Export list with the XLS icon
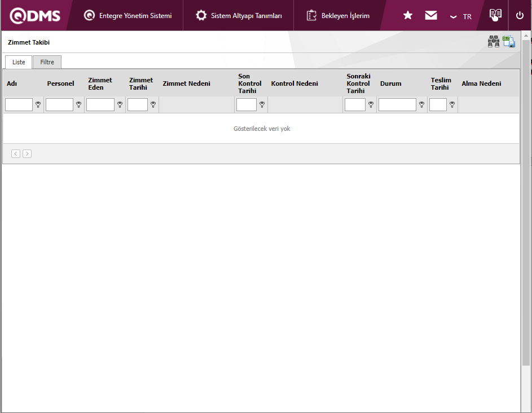The image size is (532, 413). click(509, 41)
